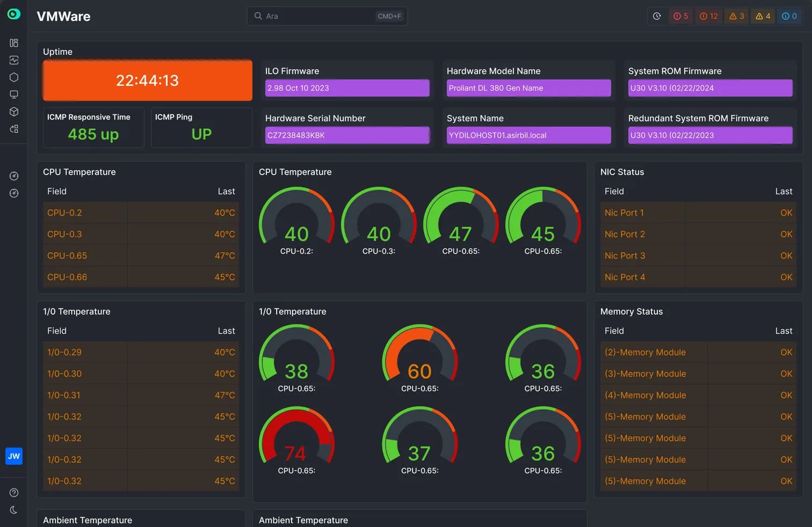Show the 4 warnings yellow triangle badge
The height and width of the screenshot is (527, 812).
pyautogui.click(x=763, y=16)
